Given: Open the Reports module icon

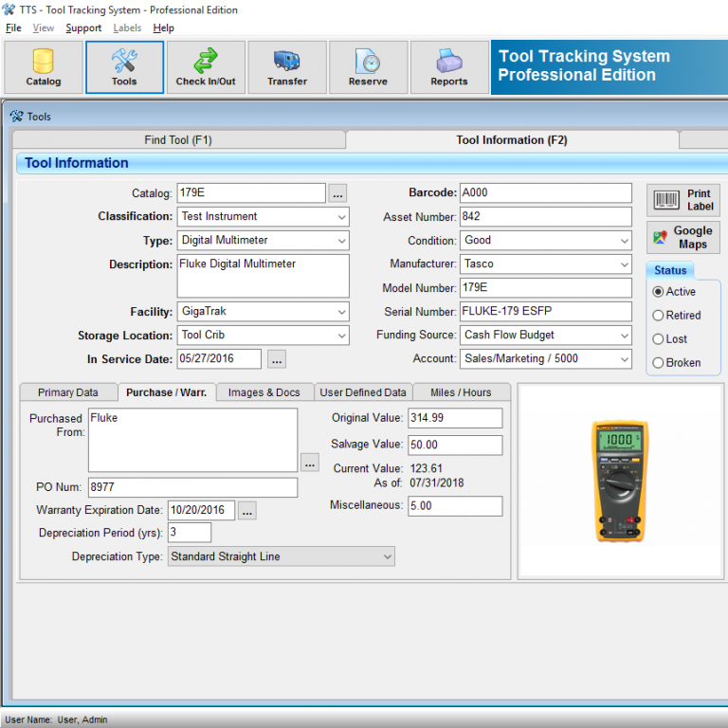Looking at the screenshot, I should point(449,67).
